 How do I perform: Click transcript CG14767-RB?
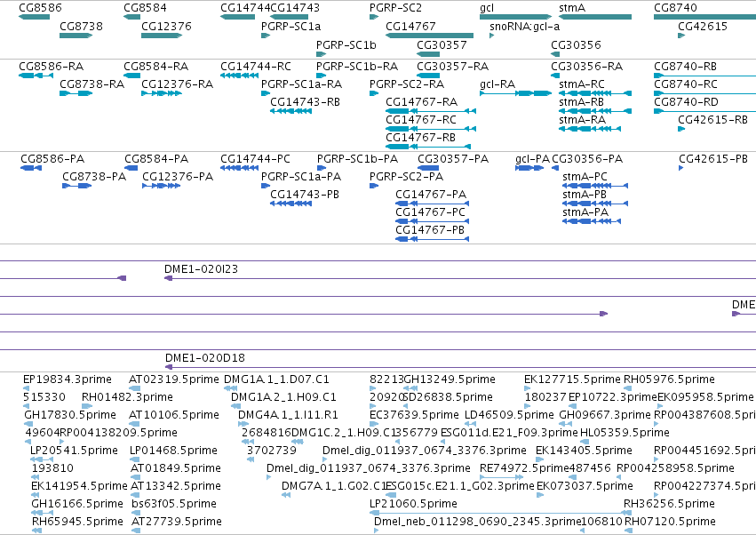point(428,147)
